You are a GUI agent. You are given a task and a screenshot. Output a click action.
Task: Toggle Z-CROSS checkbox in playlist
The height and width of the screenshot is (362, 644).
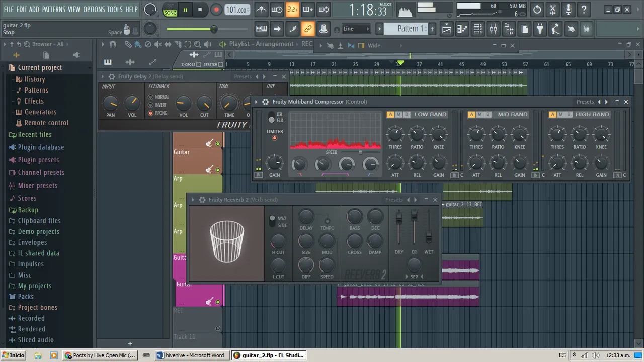[198, 64]
